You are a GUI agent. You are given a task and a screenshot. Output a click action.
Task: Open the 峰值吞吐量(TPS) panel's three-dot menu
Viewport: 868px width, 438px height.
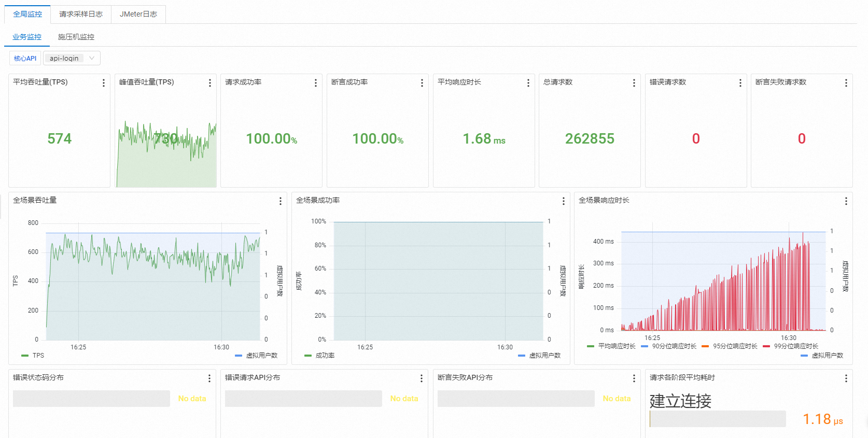coord(210,83)
